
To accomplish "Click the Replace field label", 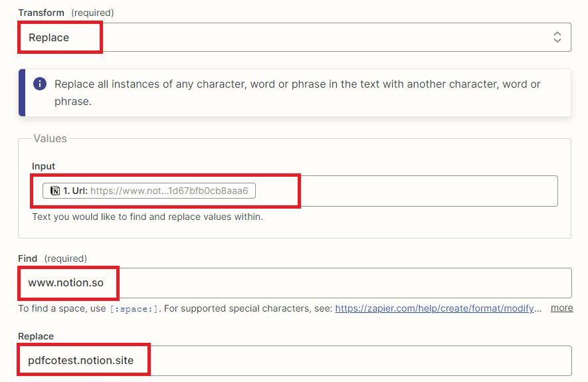I will pos(36,336).
